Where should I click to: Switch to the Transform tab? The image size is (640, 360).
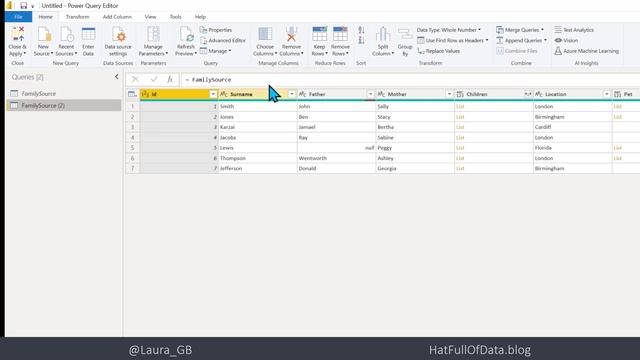77,17
